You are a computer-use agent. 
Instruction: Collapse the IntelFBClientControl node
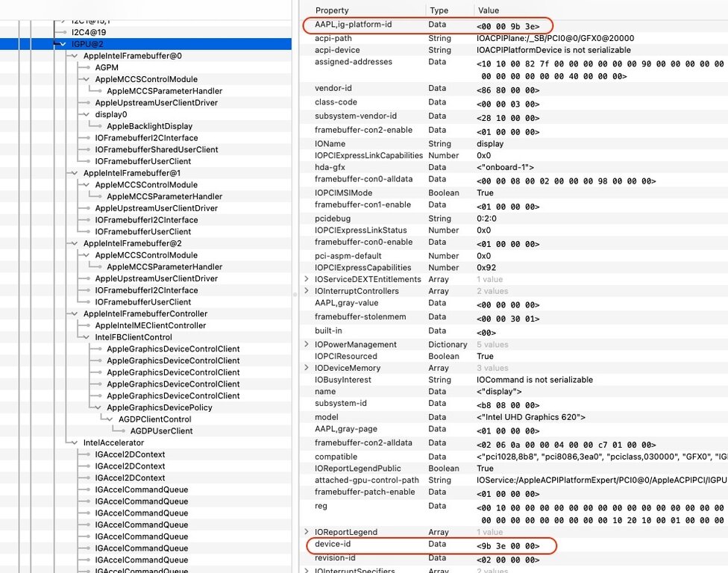86,337
